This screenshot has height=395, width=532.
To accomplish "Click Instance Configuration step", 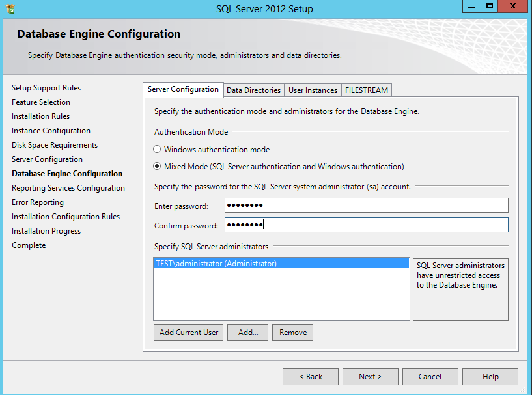I will pyautogui.click(x=51, y=131).
